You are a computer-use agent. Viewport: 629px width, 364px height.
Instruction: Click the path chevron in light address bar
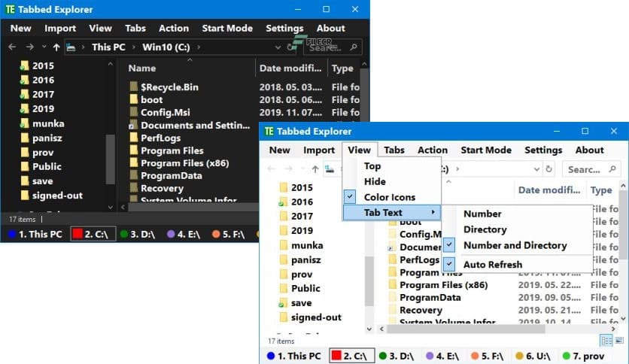point(457,169)
